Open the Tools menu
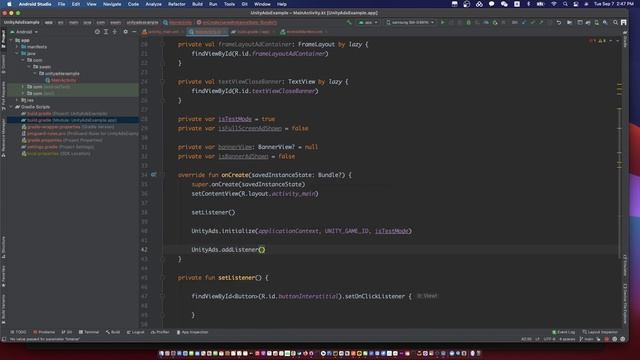Screen dimensions: 640x360 coord(229,4)
